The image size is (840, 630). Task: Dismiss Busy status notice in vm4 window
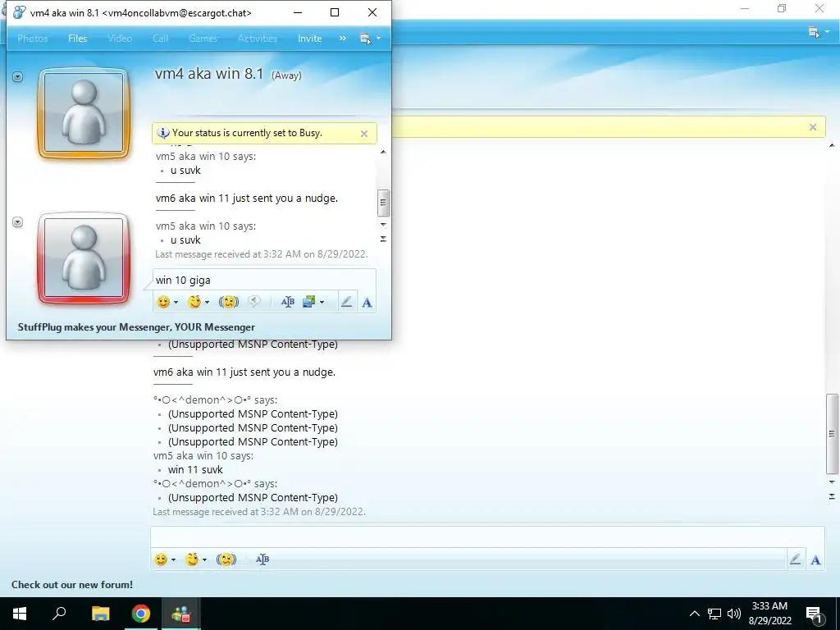(x=364, y=134)
